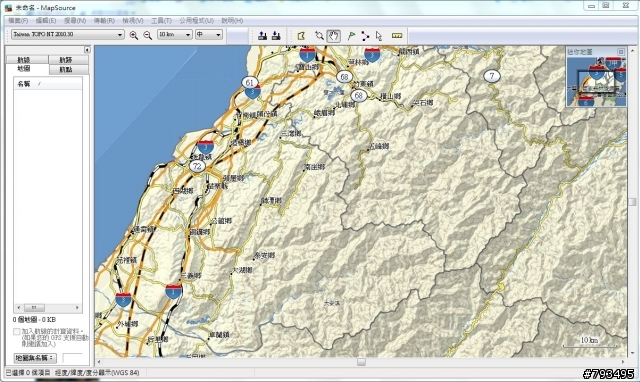Click the mini map overview thumbnail
This screenshot has height=382, width=640.
tap(596, 81)
